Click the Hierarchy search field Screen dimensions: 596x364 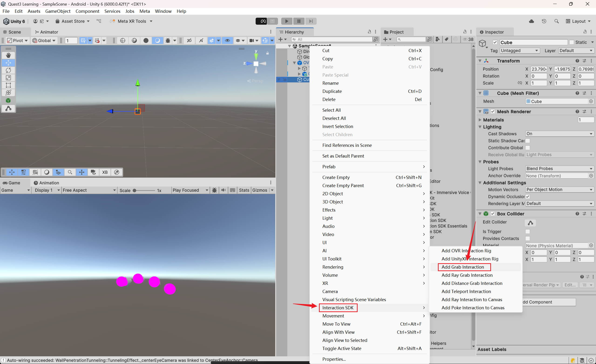coord(332,39)
